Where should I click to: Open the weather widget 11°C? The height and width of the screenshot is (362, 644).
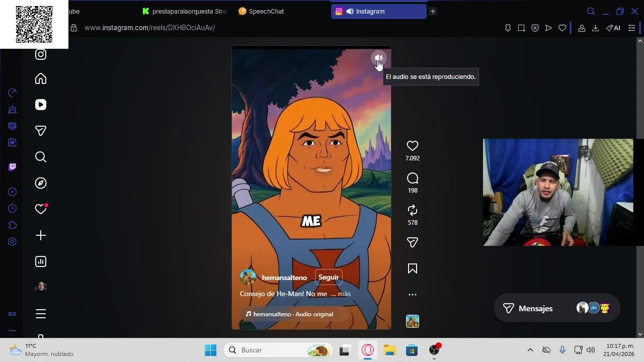coord(41,350)
